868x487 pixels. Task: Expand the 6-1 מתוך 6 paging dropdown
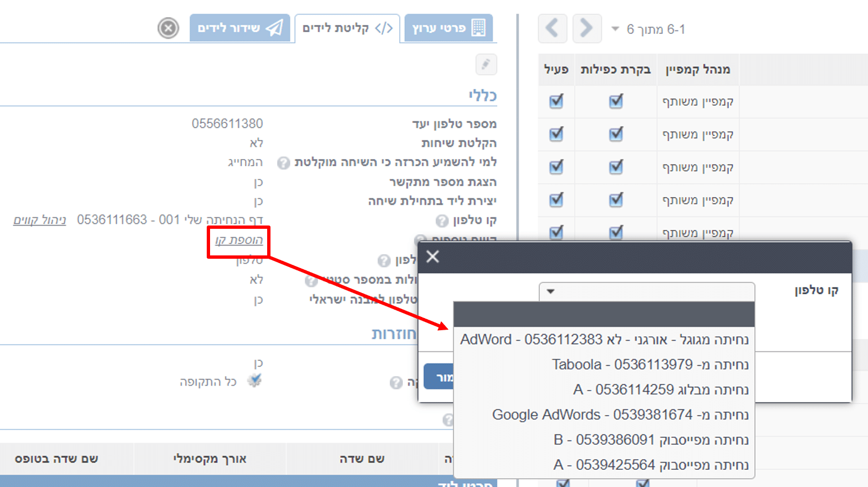click(615, 29)
